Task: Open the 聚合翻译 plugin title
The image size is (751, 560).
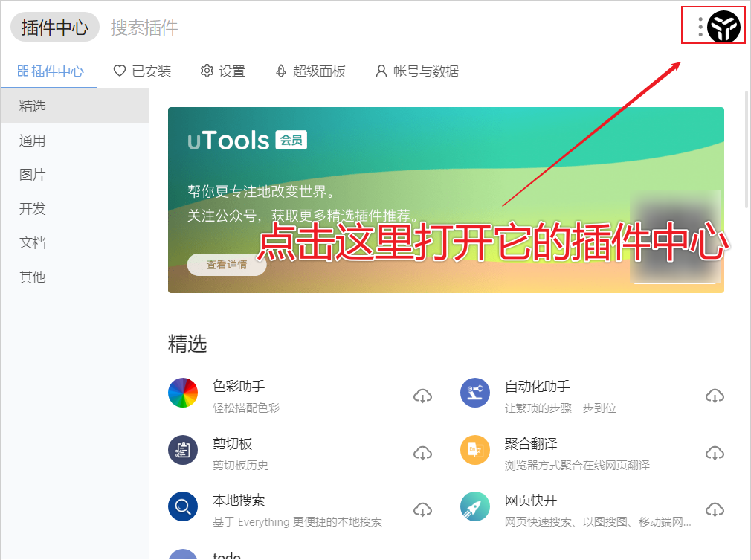Action: point(531,443)
